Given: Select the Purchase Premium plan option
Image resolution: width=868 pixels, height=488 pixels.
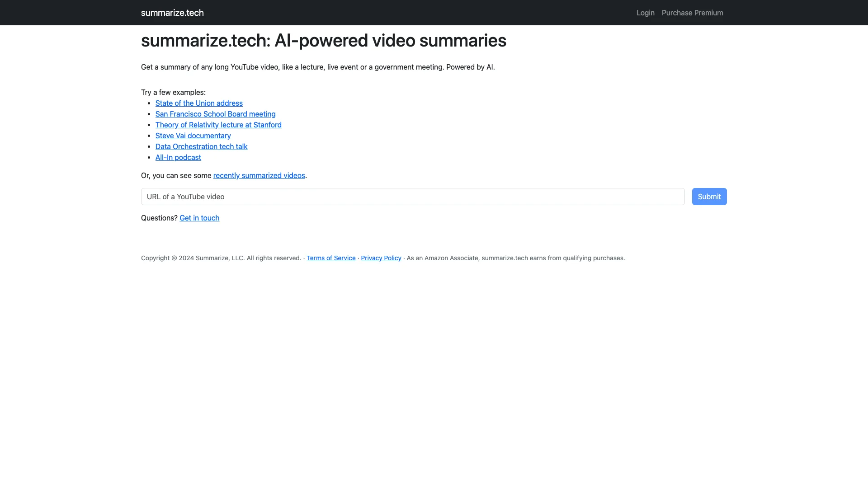Looking at the screenshot, I should coord(693,13).
